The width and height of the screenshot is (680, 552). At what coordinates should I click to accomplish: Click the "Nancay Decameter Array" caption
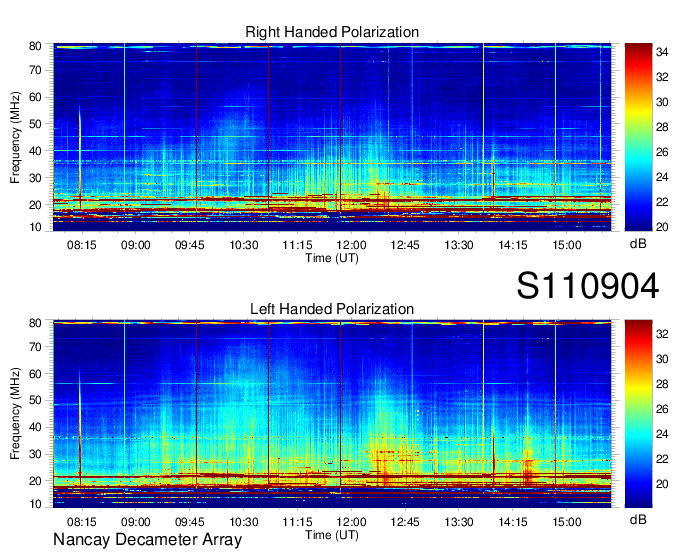pos(147,540)
